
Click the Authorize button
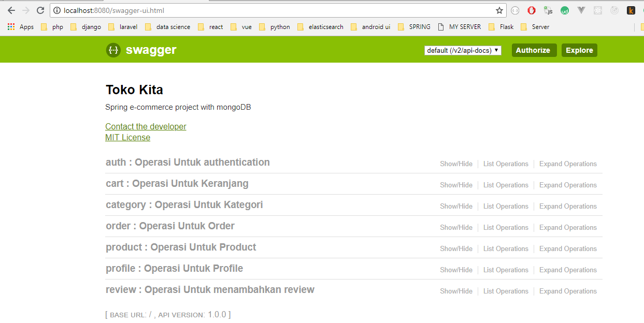tap(534, 50)
